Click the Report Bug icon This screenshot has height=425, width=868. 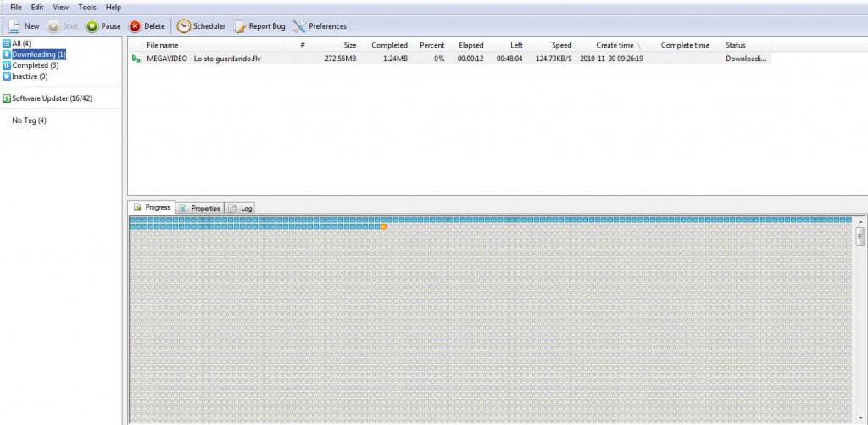point(239,26)
